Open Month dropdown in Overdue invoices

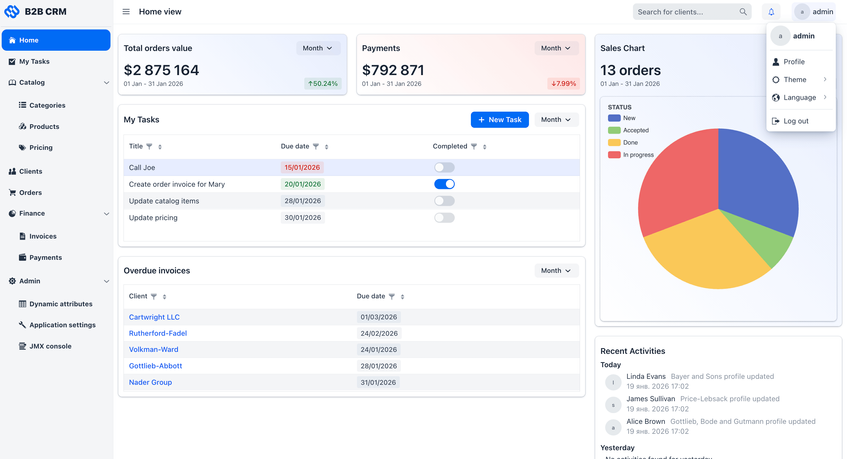(556, 271)
